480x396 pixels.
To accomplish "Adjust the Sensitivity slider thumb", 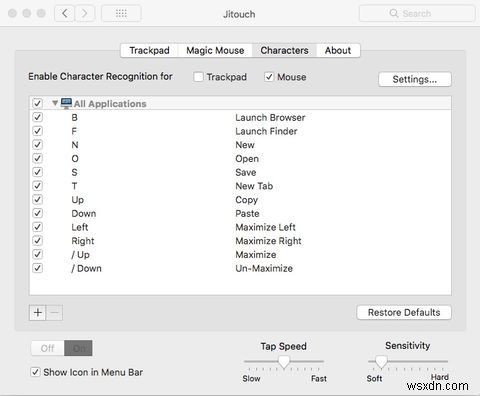I will (x=381, y=362).
